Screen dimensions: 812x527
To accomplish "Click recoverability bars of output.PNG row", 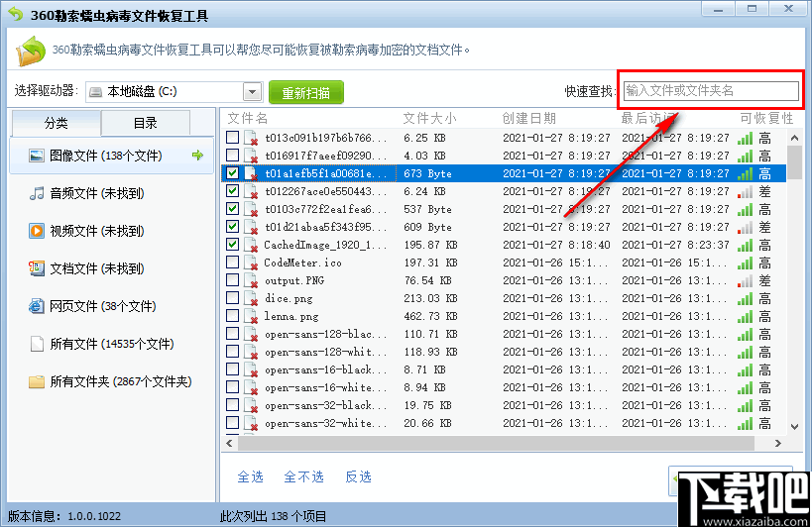I will 746,280.
